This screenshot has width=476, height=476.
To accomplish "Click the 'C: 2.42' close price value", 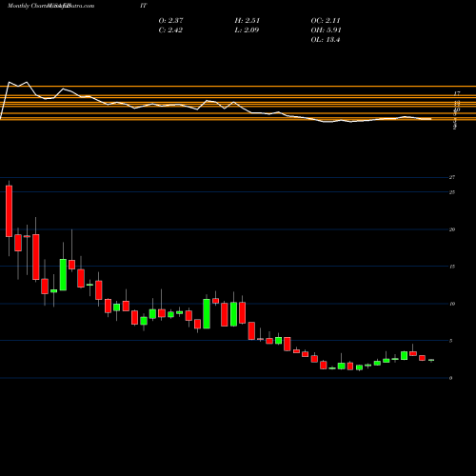I will pyautogui.click(x=170, y=30).
